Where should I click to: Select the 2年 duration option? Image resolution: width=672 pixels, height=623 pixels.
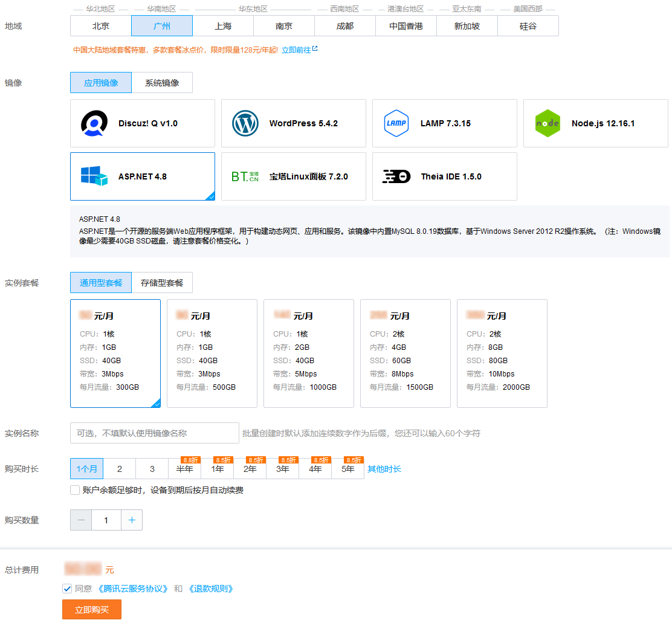pyautogui.click(x=250, y=469)
